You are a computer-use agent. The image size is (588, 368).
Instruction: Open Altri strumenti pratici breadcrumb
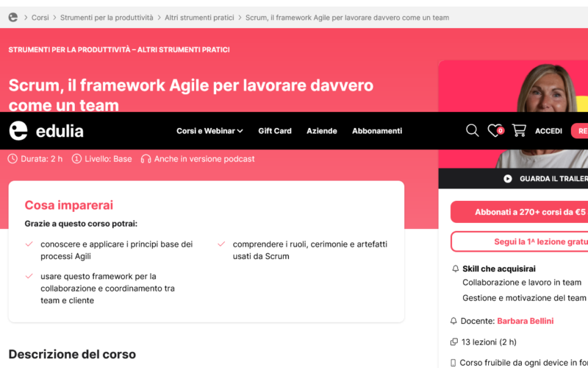coord(199,18)
